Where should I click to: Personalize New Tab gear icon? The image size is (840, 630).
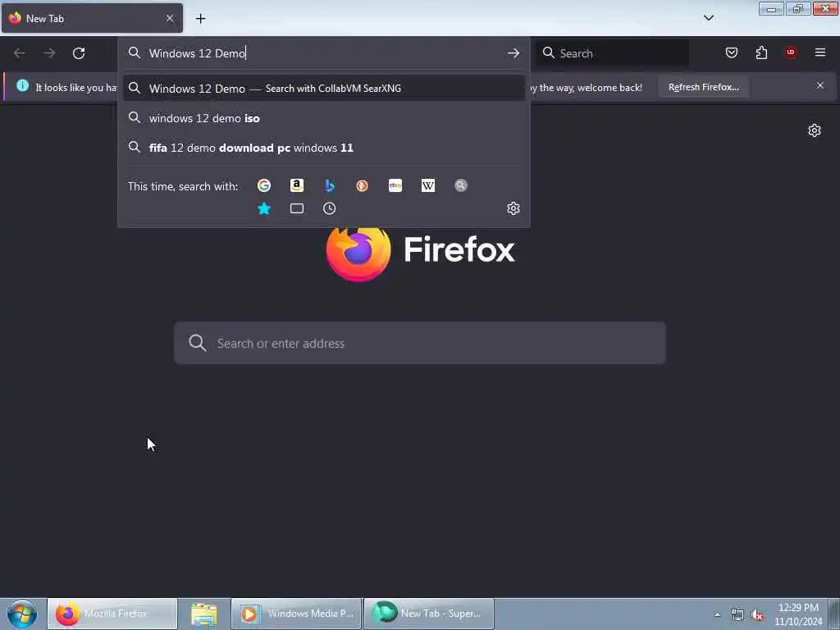click(815, 130)
